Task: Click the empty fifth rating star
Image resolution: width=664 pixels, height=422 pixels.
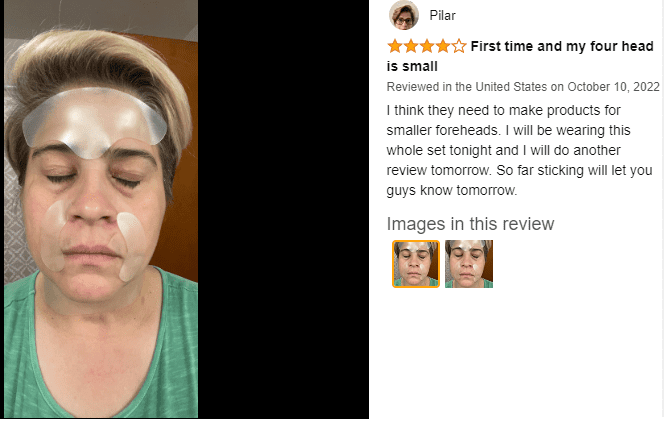Action: [x=459, y=46]
